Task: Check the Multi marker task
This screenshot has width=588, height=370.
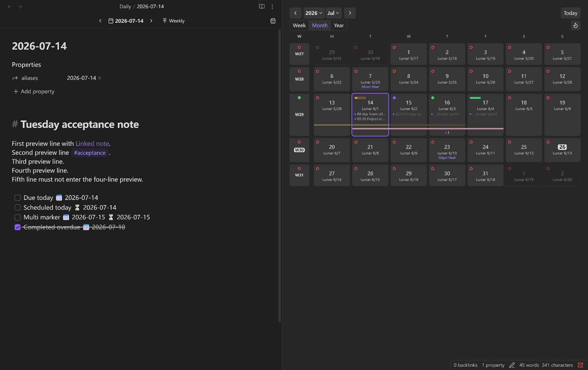Action: point(18,217)
